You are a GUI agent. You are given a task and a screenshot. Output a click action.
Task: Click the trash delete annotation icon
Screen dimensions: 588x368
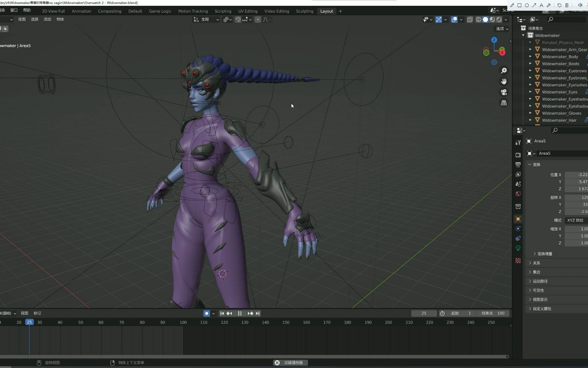coord(567,5)
